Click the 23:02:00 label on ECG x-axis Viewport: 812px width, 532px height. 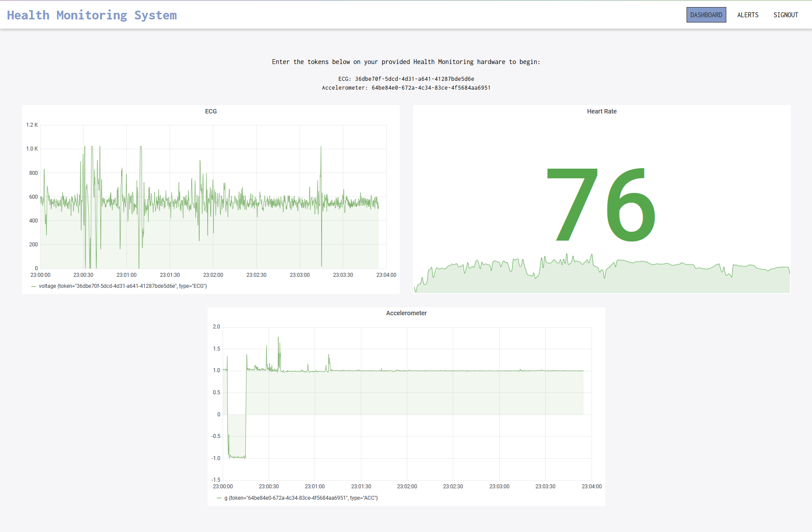(x=213, y=275)
